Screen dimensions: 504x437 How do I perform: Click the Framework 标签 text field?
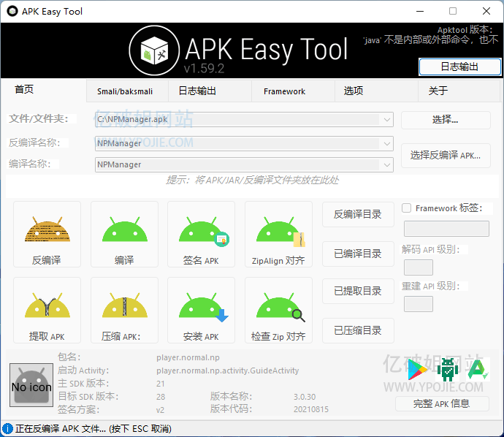tap(446, 229)
